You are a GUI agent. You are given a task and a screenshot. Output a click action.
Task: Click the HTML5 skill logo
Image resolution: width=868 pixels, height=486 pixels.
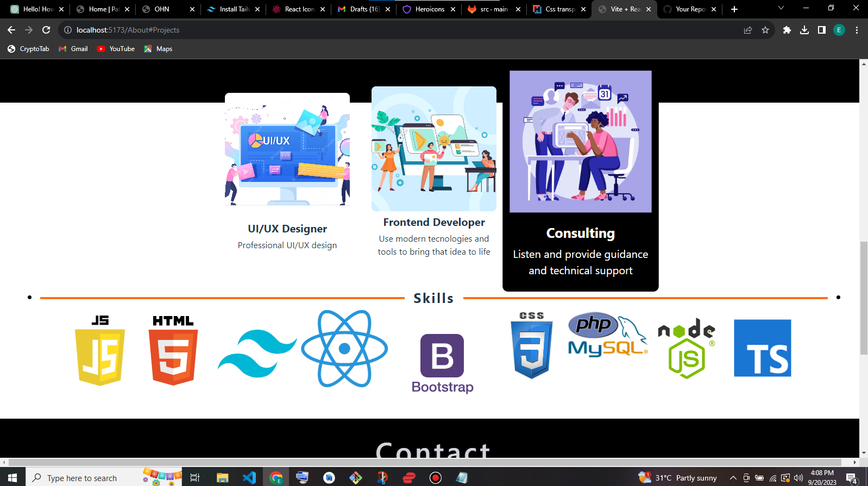[x=173, y=350]
